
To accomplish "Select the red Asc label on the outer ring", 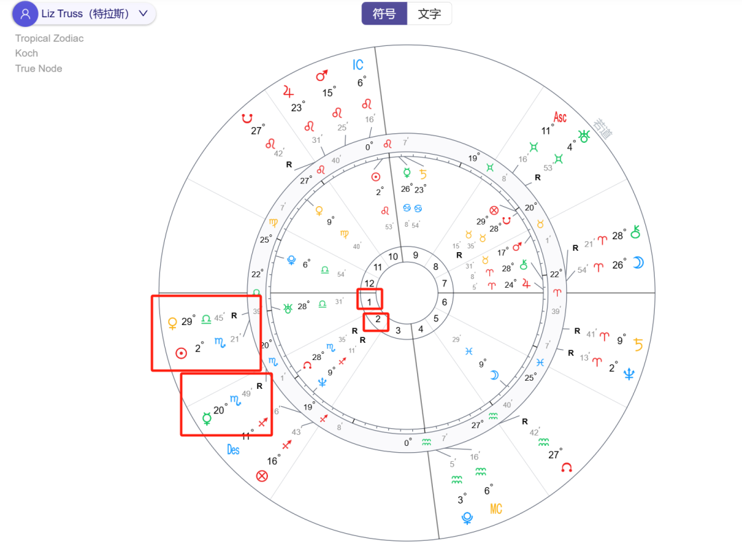I will [560, 117].
